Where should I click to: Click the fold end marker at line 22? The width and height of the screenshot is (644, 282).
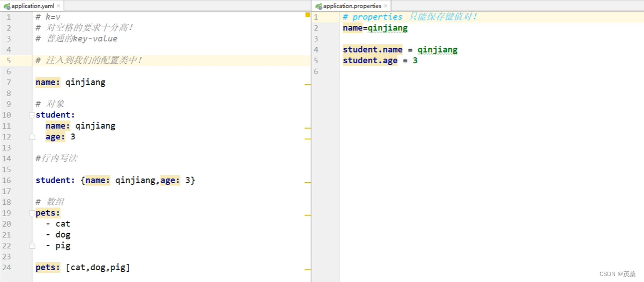tap(32, 246)
